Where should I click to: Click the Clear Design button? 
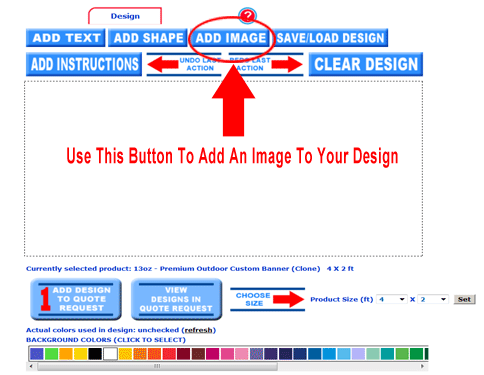pos(366,64)
